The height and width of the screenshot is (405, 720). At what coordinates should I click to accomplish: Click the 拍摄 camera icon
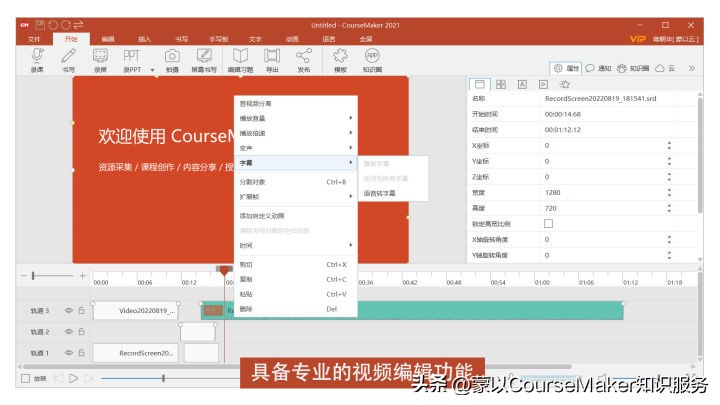point(172,56)
